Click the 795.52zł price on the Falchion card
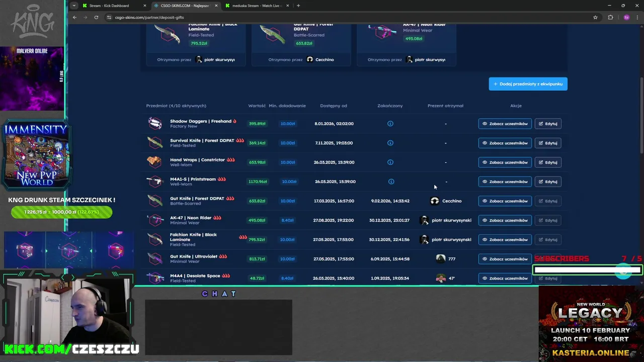The height and width of the screenshot is (362, 644). [x=199, y=43]
